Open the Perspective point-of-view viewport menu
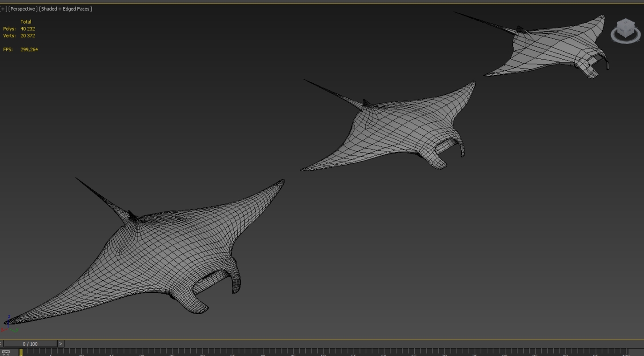 click(x=23, y=9)
